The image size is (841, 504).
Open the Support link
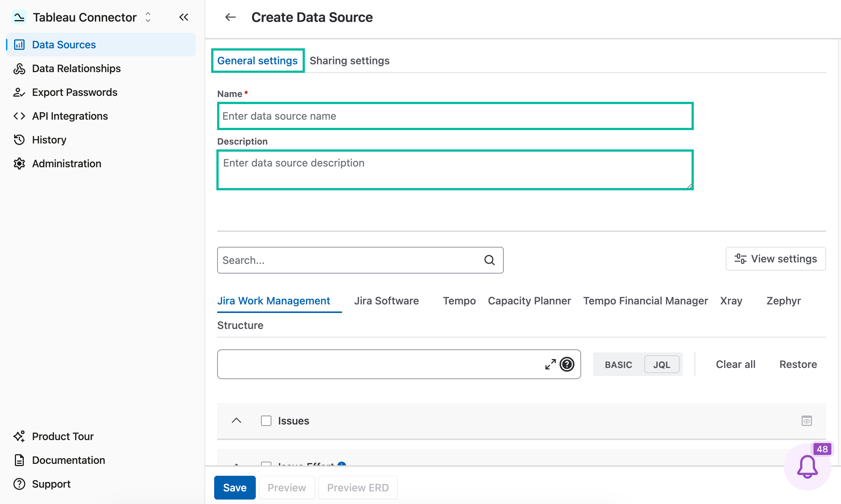(101, 484)
